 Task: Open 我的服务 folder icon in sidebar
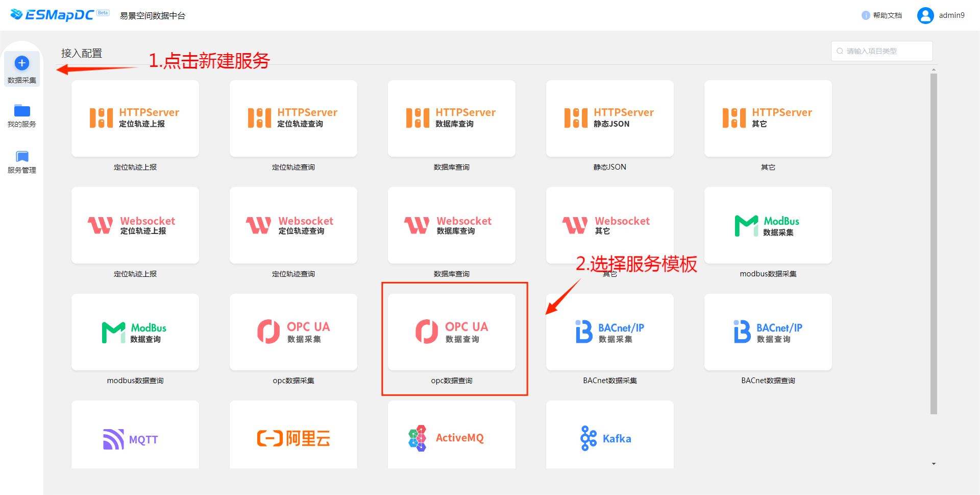click(22, 110)
